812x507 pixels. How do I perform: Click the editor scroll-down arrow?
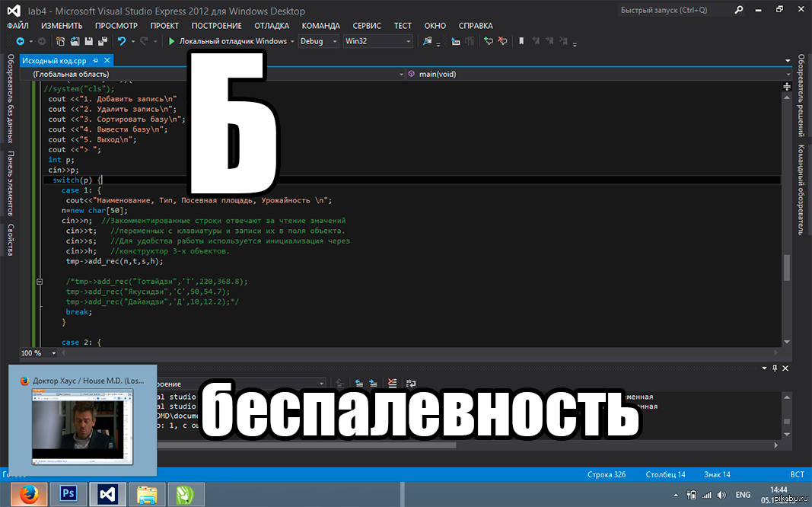point(787,342)
